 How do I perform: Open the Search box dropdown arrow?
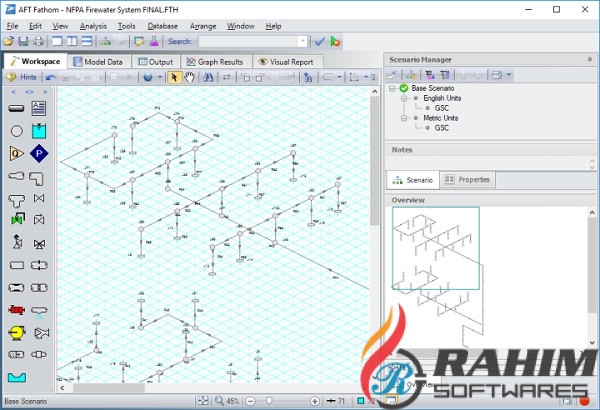tap(303, 41)
